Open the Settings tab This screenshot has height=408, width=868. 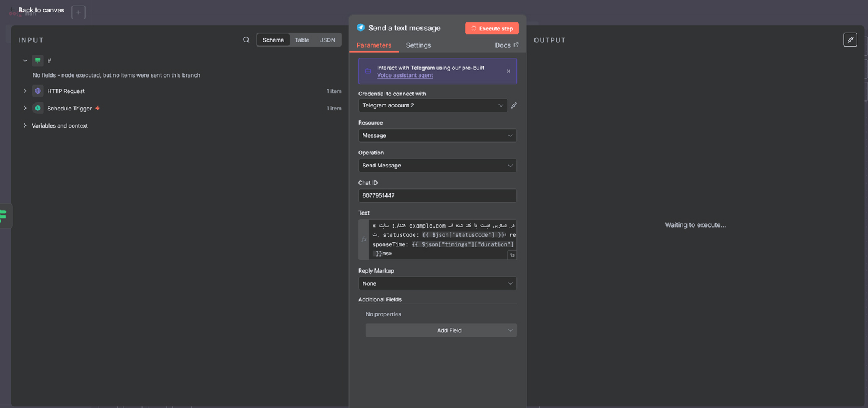click(418, 45)
